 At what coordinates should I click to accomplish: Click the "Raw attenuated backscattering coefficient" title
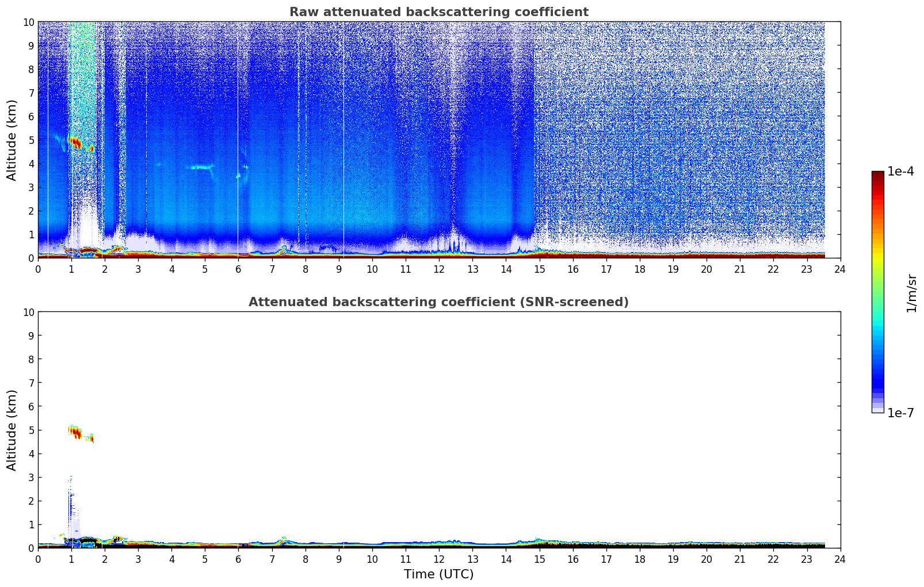coord(438,12)
